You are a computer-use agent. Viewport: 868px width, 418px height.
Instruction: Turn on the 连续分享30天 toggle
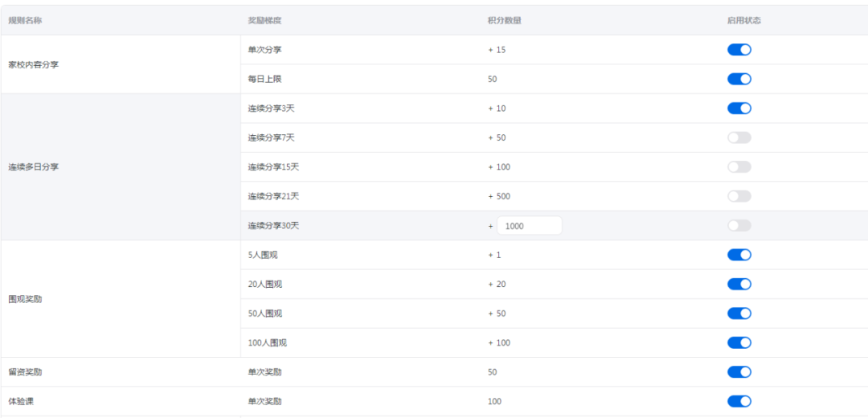tap(739, 226)
